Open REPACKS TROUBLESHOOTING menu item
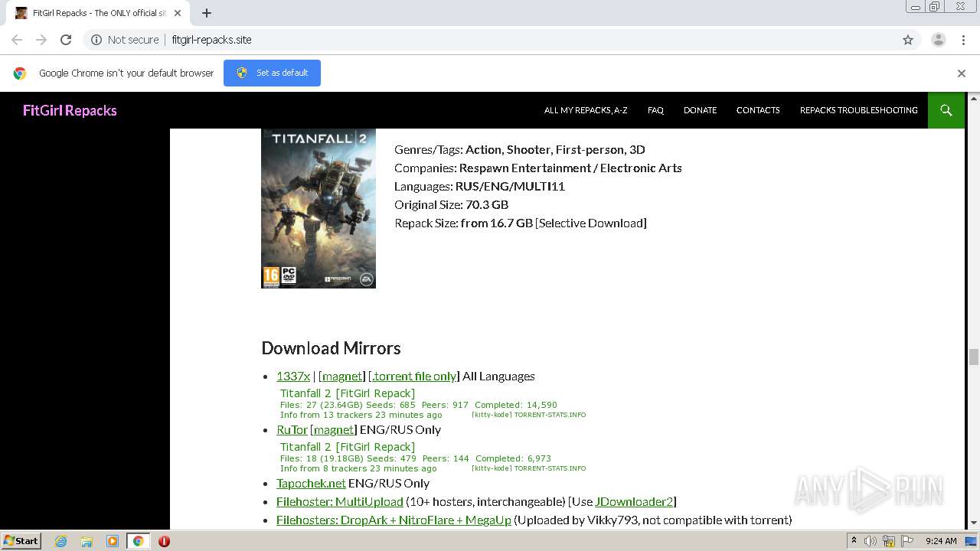The height and width of the screenshot is (551, 980). (858, 110)
